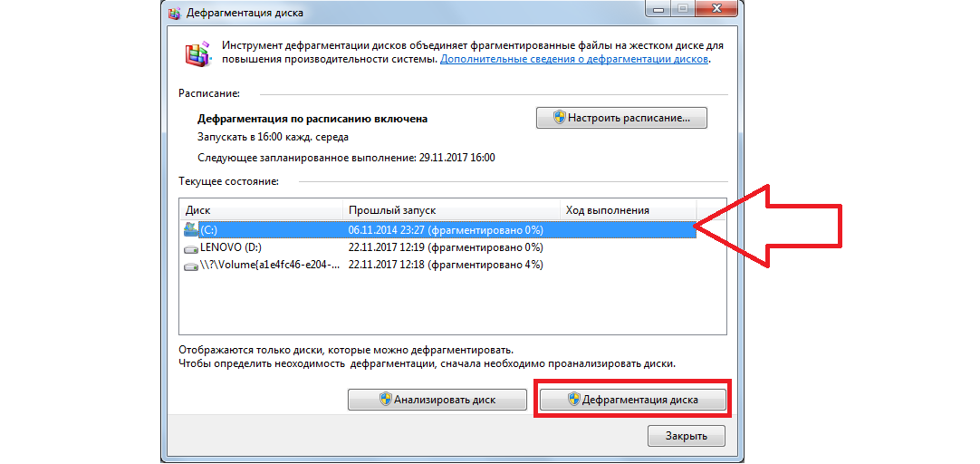Click the drive icon next to LENOVO (D:)

coord(190,247)
